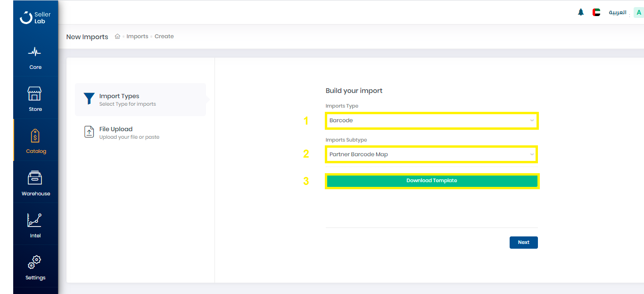
Task: Select the Catalog price tag icon
Action: [35, 136]
